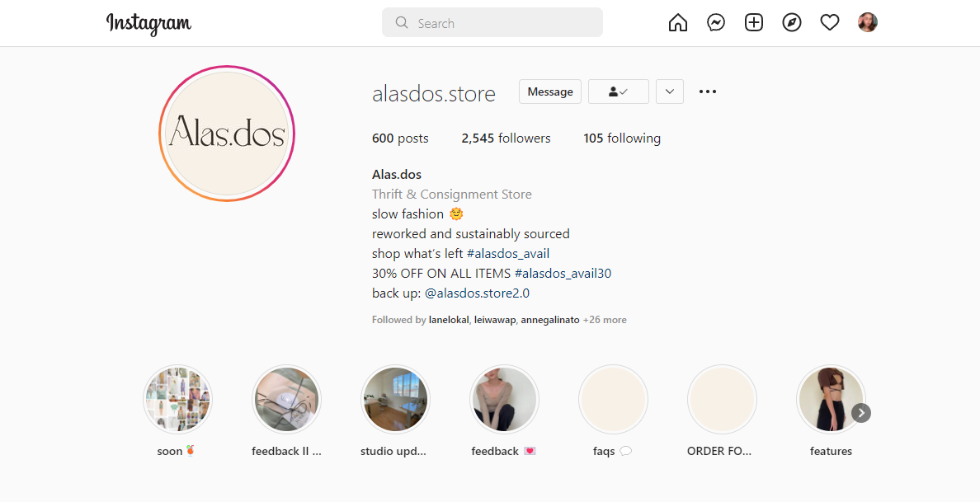
Task: Open your profile avatar menu
Action: [x=868, y=22]
